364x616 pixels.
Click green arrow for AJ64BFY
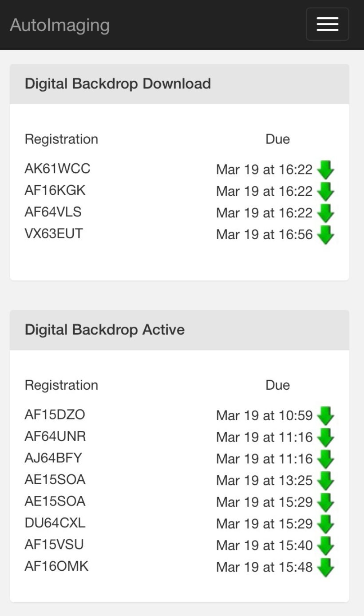(326, 459)
